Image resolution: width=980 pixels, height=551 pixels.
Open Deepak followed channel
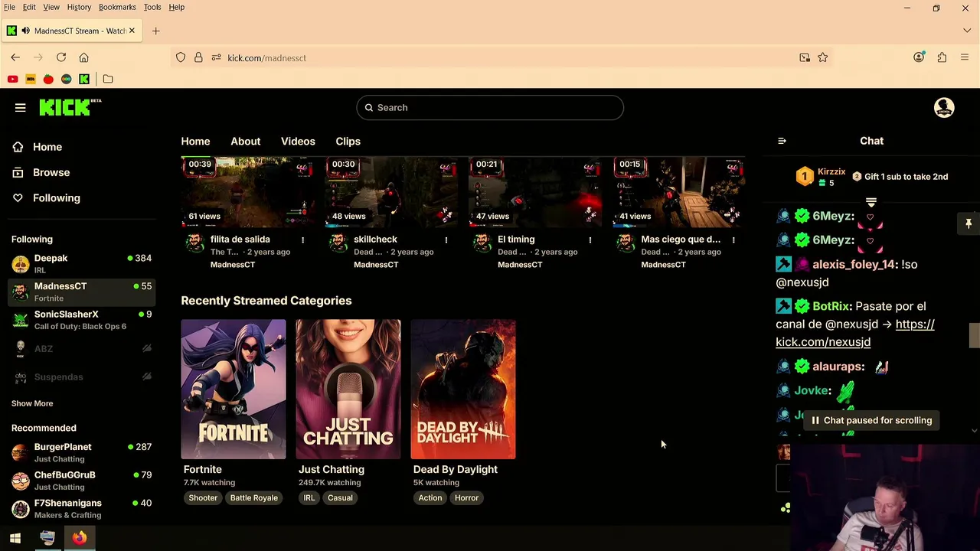pyautogui.click(x=83, y=264)
